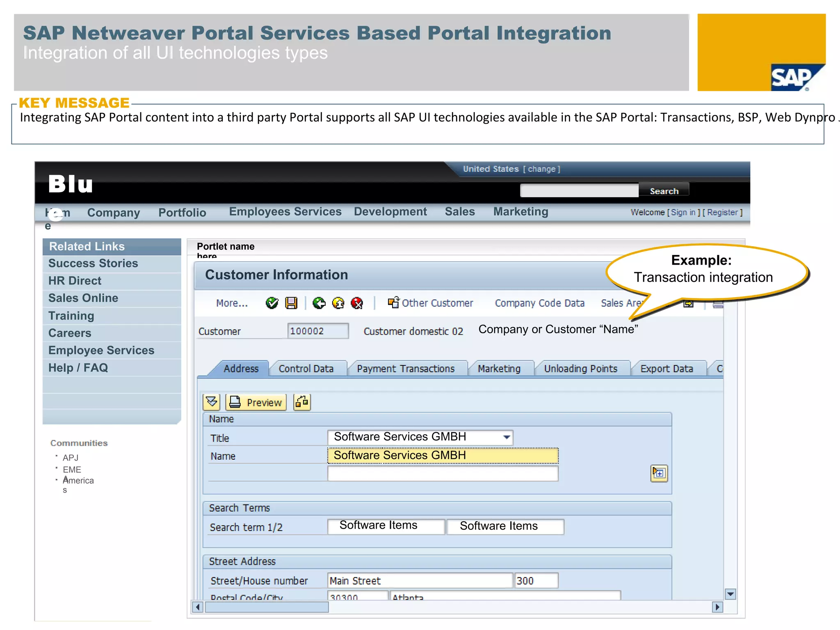Open Success Stories related link
Image resolution: width=840 pixels, height=630 pixels.
pyautogui.click(x=93, y=263)
